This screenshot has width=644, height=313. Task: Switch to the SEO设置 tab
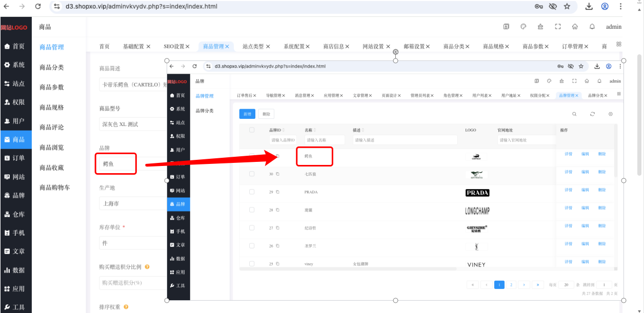[x=174, y=46]
